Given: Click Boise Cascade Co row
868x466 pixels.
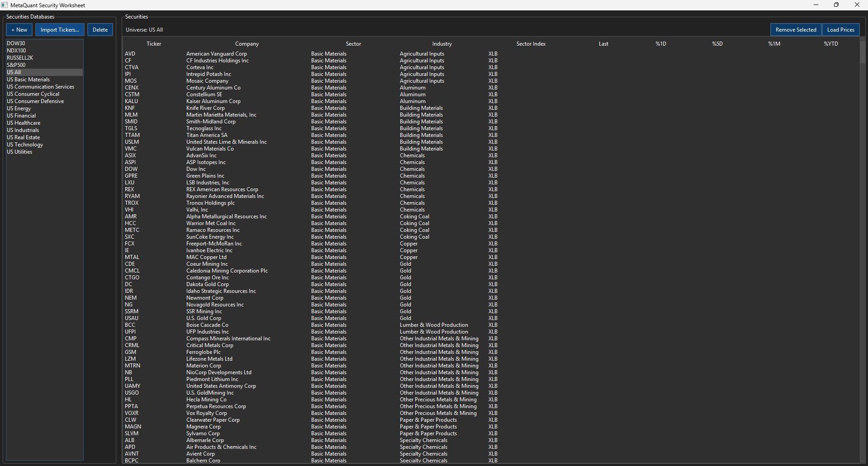Looking at the screenshot, I should click(x=491, y=325).
